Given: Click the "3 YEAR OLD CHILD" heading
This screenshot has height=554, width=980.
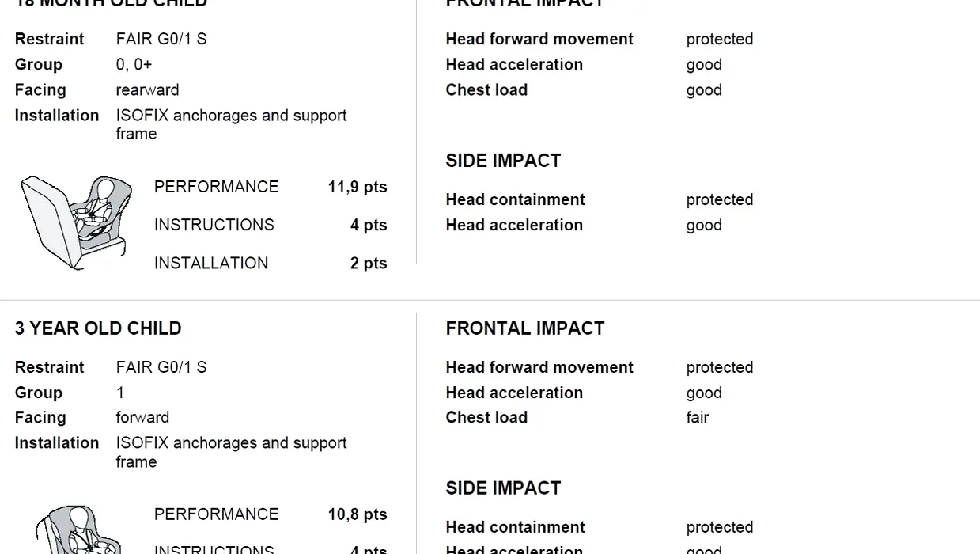Looking at the screenshot, I should [98, 328].
